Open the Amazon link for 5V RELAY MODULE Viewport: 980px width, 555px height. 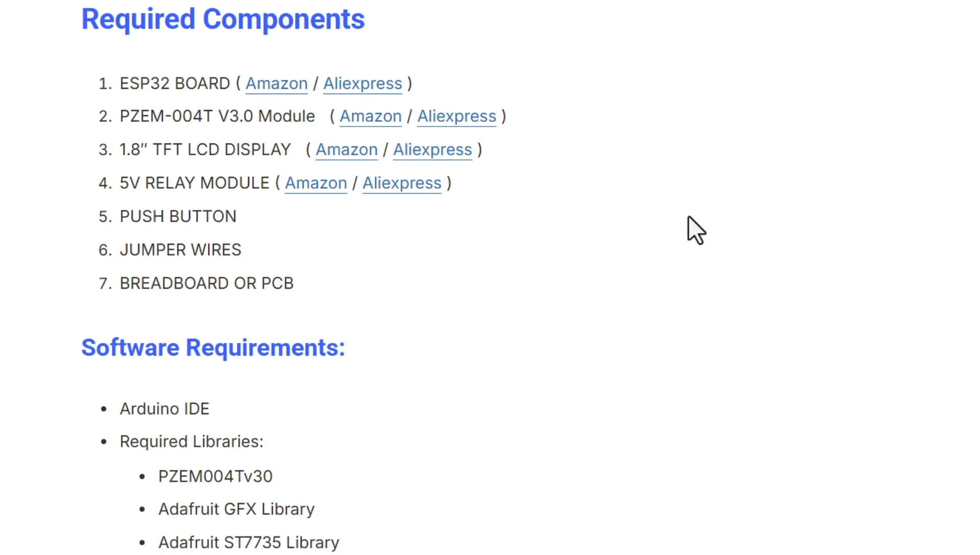316,183
